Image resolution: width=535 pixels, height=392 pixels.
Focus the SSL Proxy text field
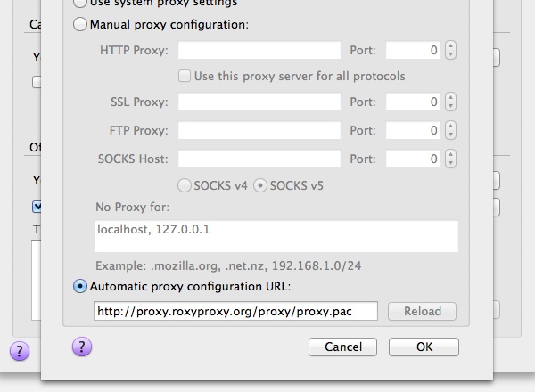[259, 102]
